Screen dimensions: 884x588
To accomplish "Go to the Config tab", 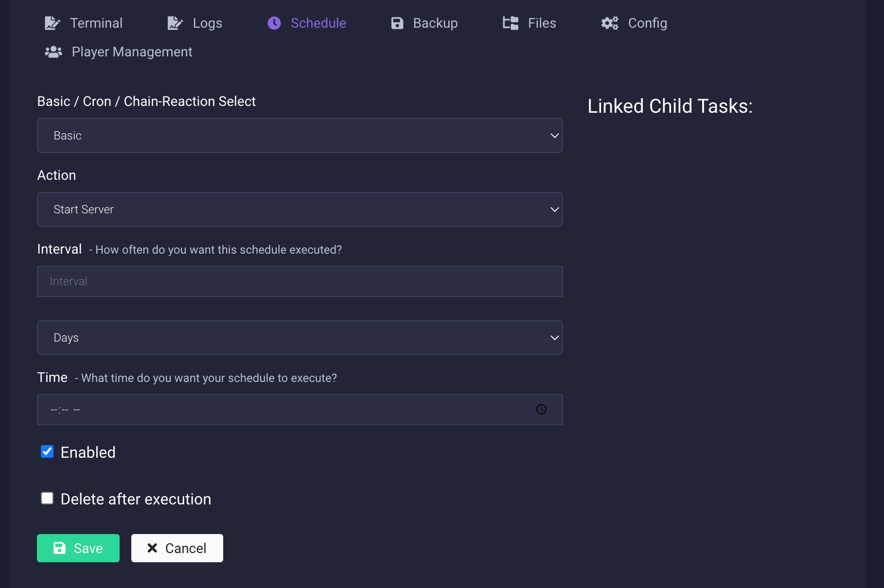I will coord(647,23).
